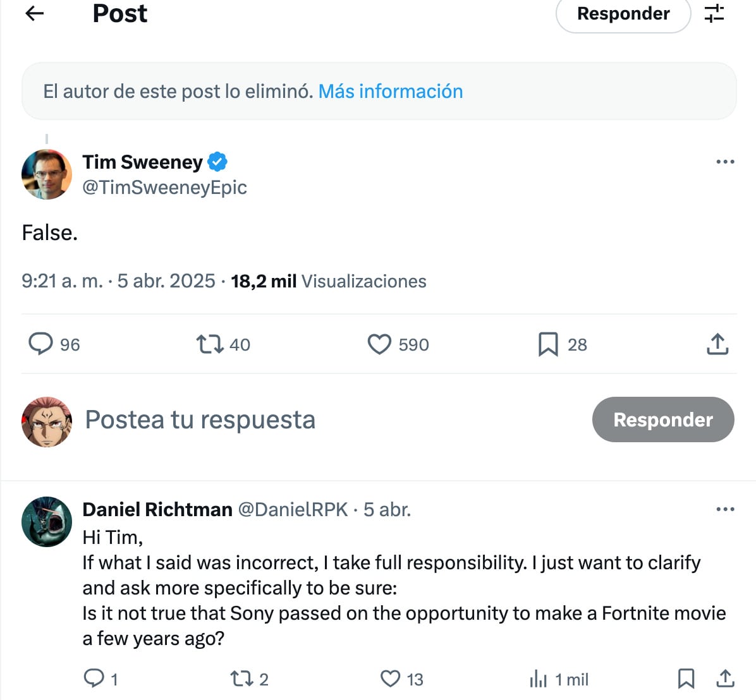Image resolution: width=756 pixels, height=700 pixels.
Task: Open Tim Sweeney's profile picture
Action: coord(46,174)
